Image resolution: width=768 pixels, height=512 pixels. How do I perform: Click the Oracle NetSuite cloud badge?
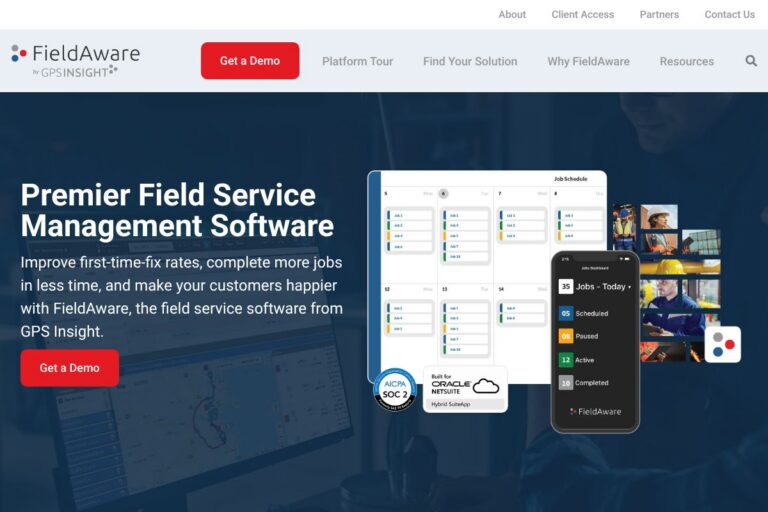tap(465, 388)
